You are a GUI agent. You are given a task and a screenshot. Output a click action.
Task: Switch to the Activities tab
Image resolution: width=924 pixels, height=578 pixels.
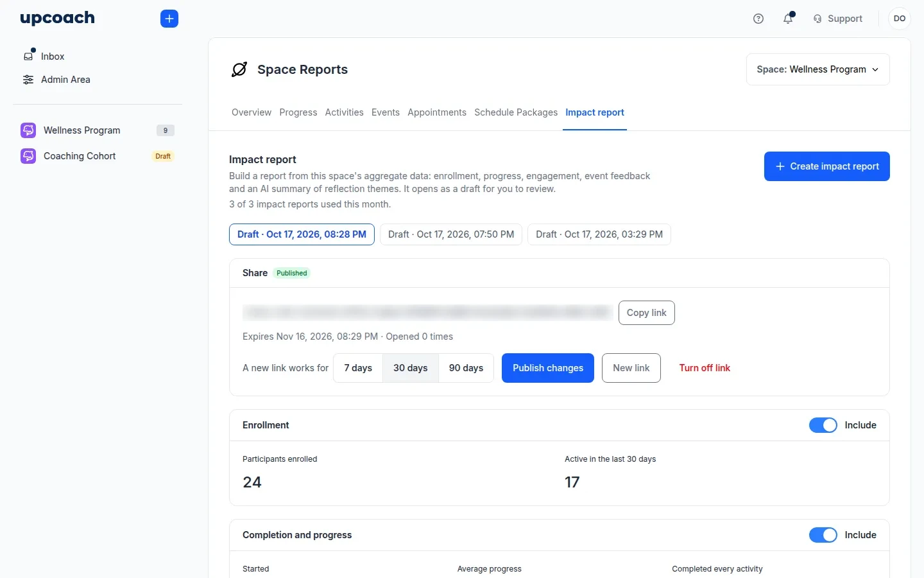coord(345,112)
